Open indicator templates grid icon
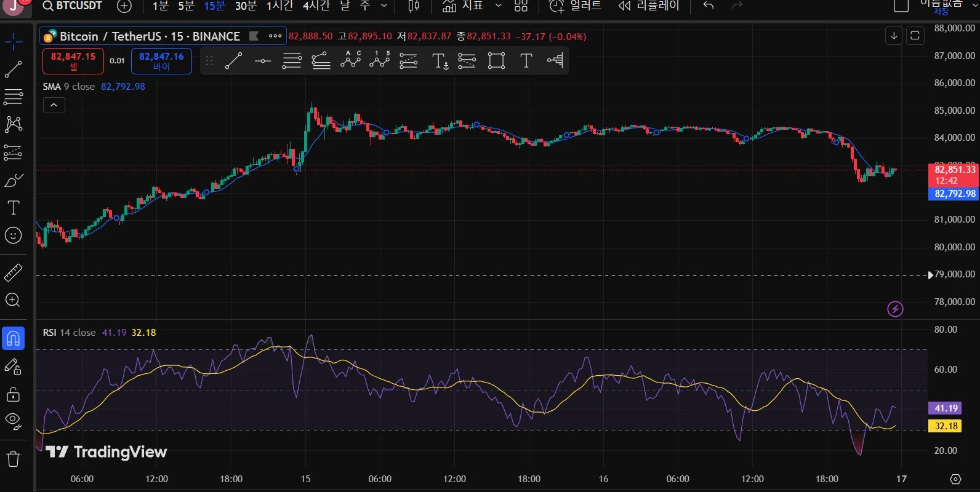This screenshot has width=980, height=492. [x=521, y=6]
